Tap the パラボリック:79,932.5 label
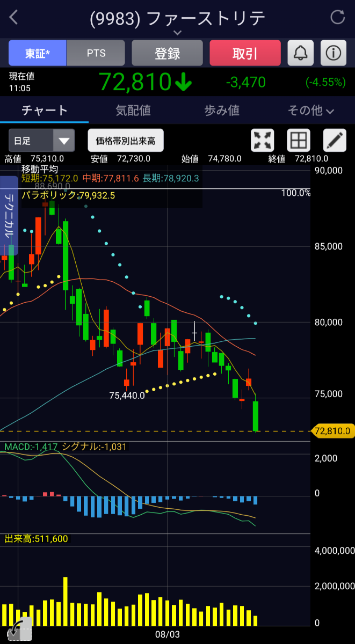This screenshot has width=355, height=644. (68, 195)
